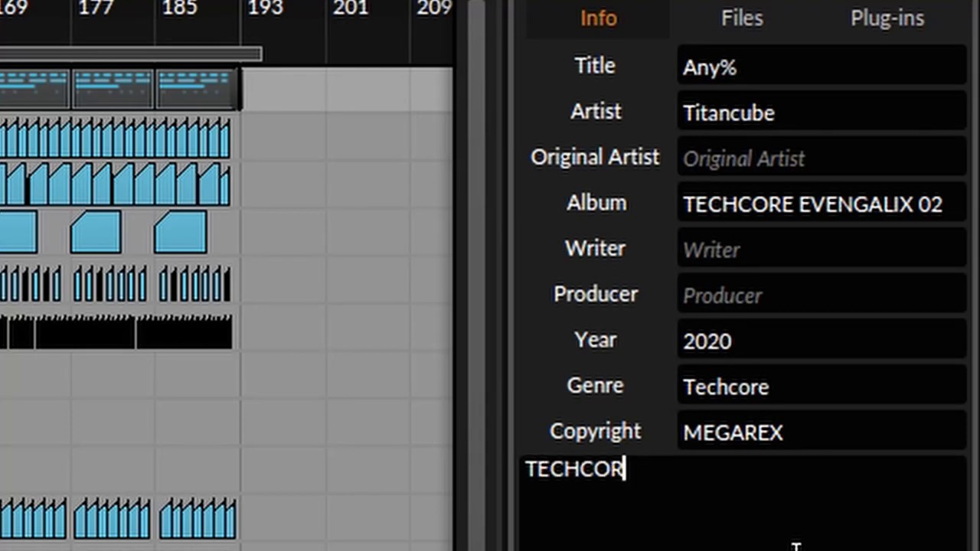This screenshot has width=980, height=551.
Task: Click the Title label
Action: point(595,66)
